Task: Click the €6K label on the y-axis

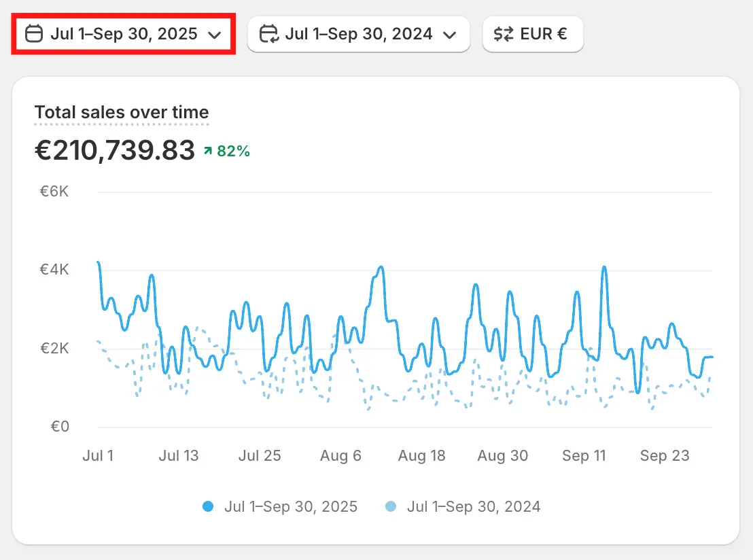Action: tap(54, 192)
